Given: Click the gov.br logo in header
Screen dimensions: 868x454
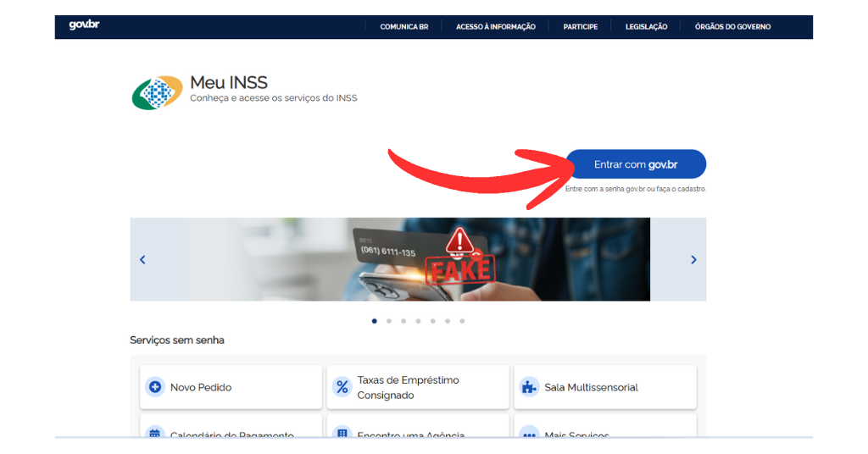Looking at the screenshot, I should pos(84,25).
